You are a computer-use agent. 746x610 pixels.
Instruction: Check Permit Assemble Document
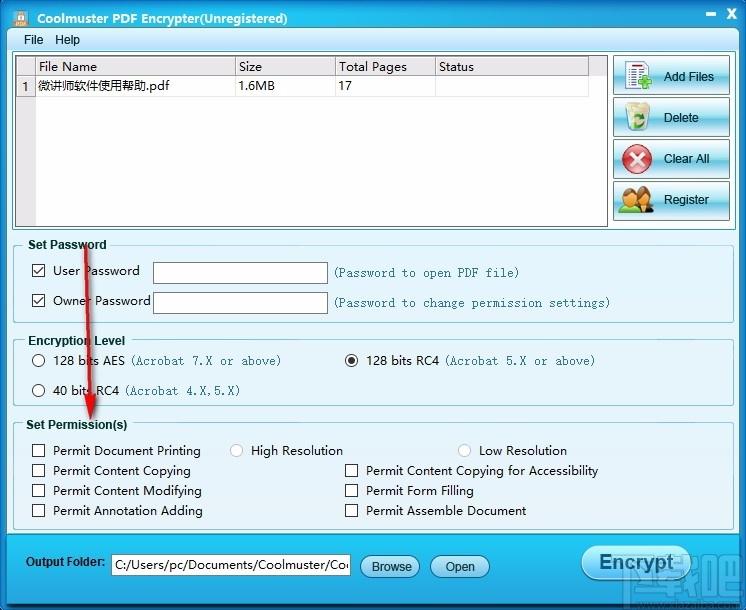(351, 511)
